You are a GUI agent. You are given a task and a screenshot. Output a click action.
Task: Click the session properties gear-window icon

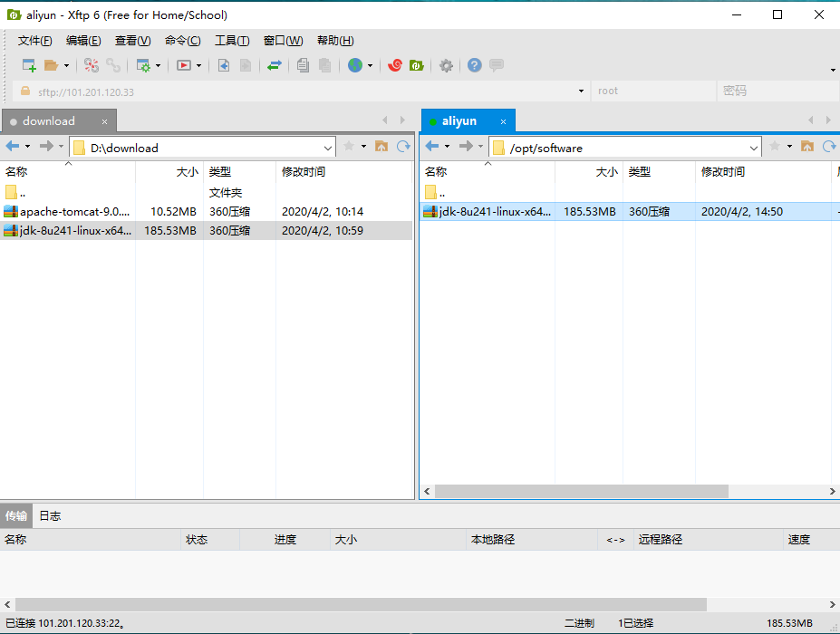(x=143, y=65)
